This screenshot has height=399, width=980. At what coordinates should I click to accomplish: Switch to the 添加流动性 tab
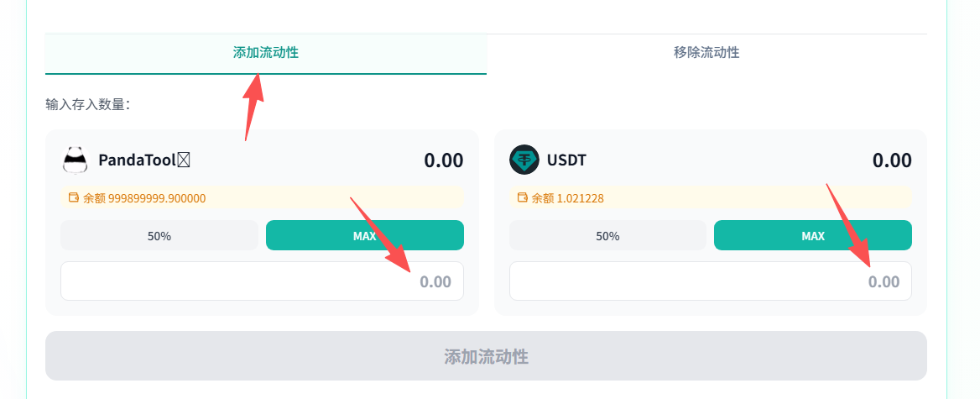265,53
